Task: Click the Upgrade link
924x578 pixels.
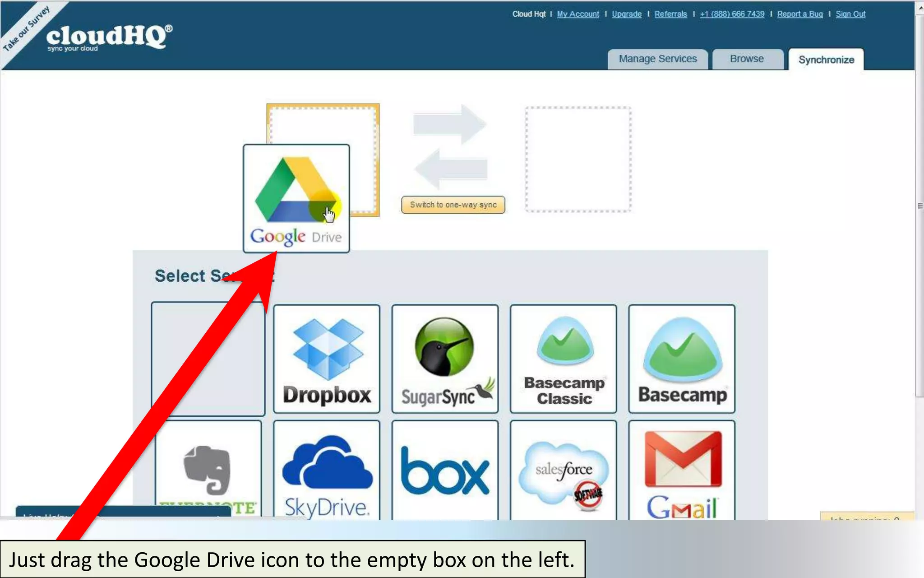Action: pyautogui.click(x=627, y=14)
